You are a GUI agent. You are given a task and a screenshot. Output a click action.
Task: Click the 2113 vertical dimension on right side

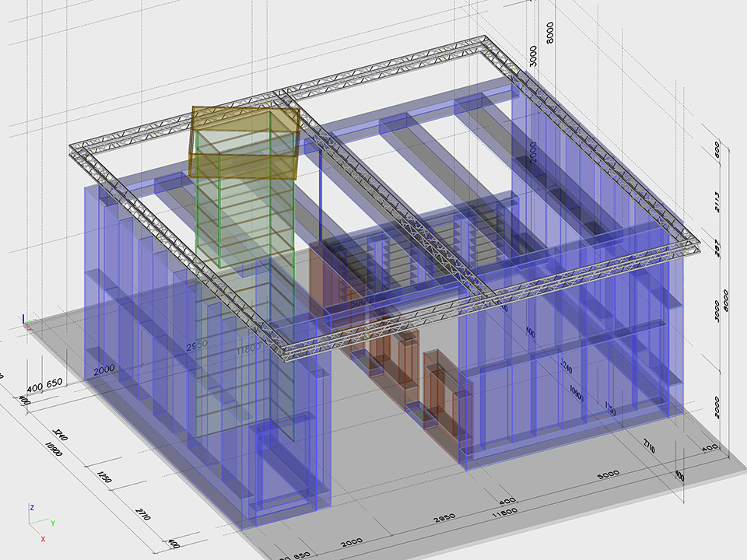[717, 201]
